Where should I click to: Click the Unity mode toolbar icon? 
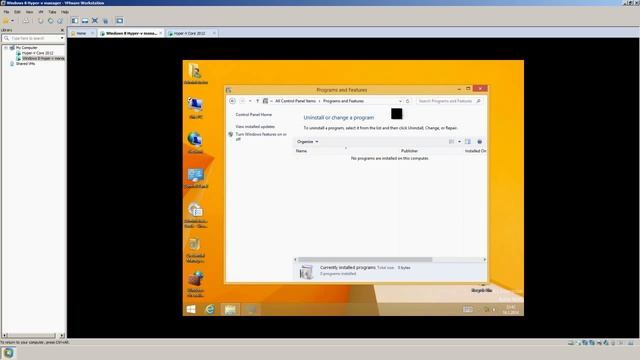pyautogui.click(x=105, y=20)
